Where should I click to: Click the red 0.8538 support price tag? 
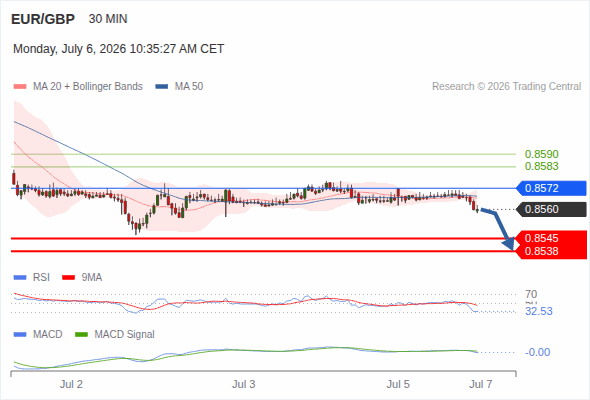tap(551, 251)
